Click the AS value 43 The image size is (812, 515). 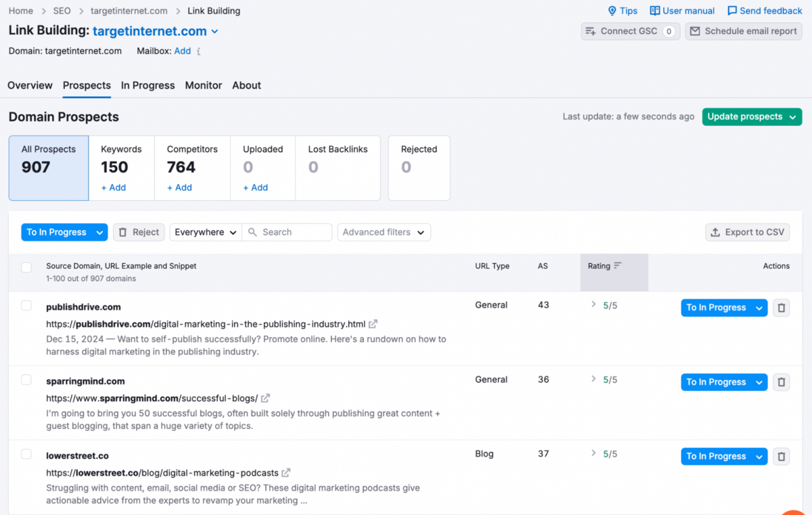(543, 305)
